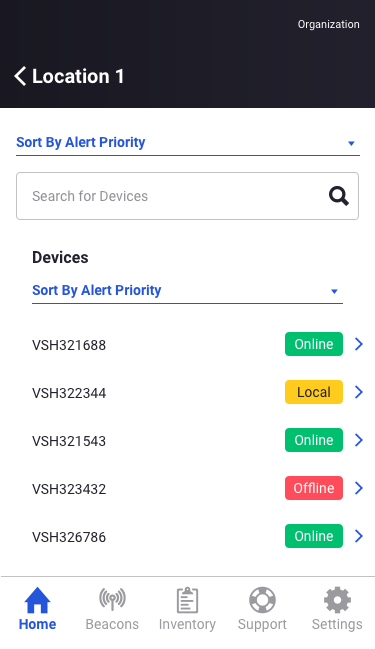The image size is (375, 649).
Task: Open the Beacons signal icon
Action: tap(112, 599)
